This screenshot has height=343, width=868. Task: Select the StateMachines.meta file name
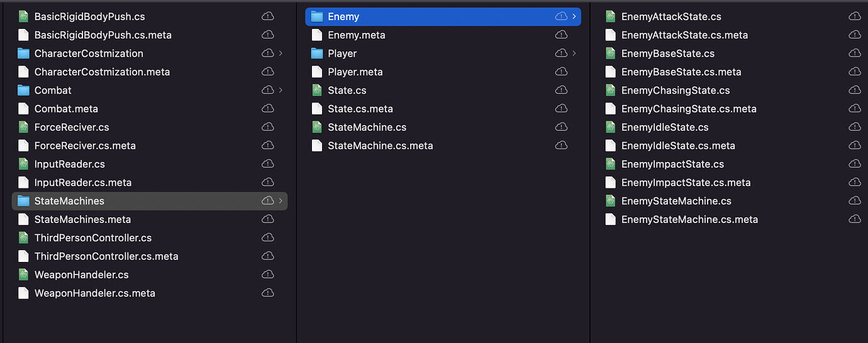coord(82,219)
